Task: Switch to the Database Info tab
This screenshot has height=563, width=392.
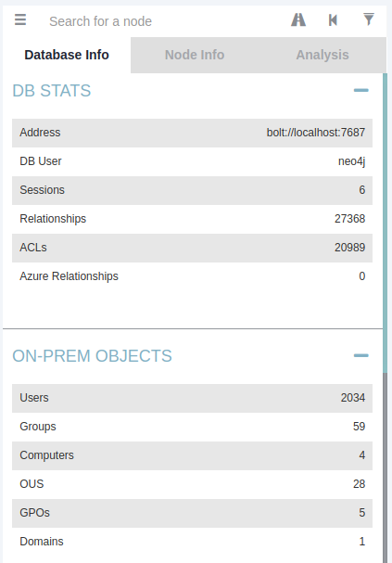Action: pos(67,55)
